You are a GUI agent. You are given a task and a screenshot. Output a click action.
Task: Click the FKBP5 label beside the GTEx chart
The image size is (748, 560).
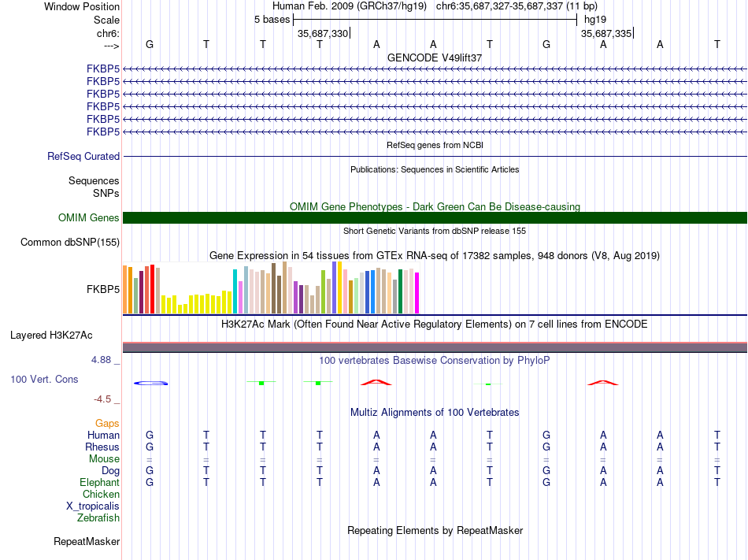tap(103, 290)
